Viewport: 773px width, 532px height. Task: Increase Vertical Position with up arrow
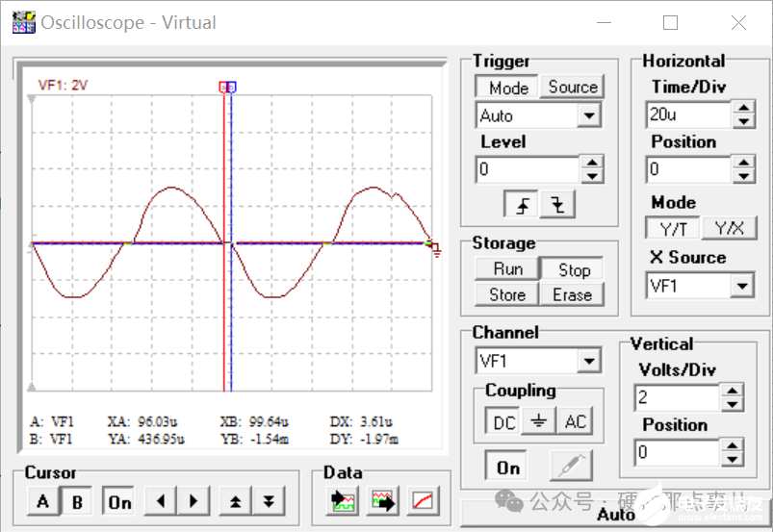(x=732, y=445)
